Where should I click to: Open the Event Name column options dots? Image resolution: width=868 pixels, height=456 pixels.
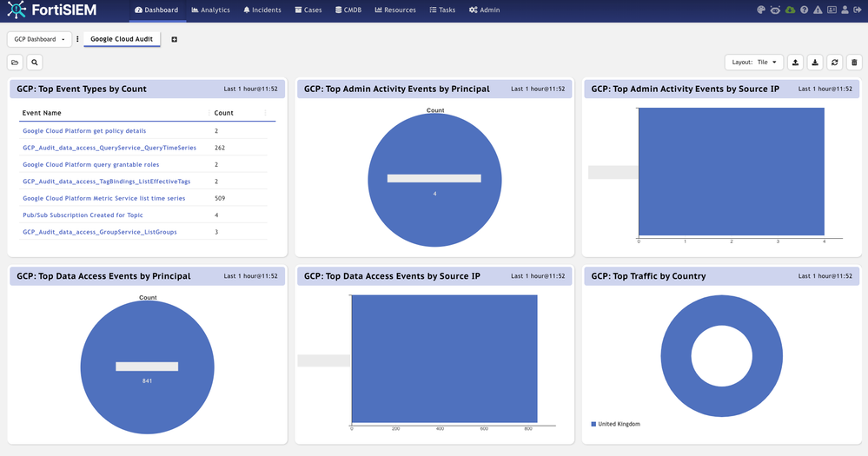point(209,113)
